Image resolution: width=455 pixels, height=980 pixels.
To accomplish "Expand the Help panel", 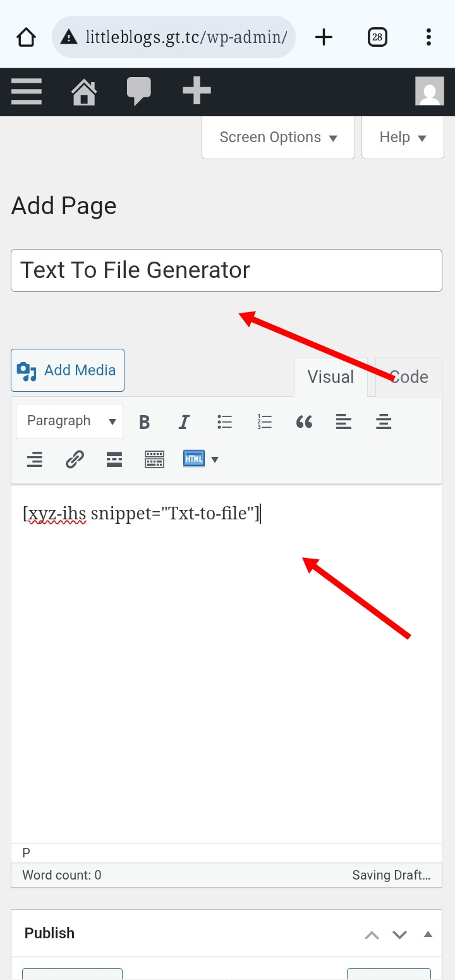I will [x=403, y=138].
